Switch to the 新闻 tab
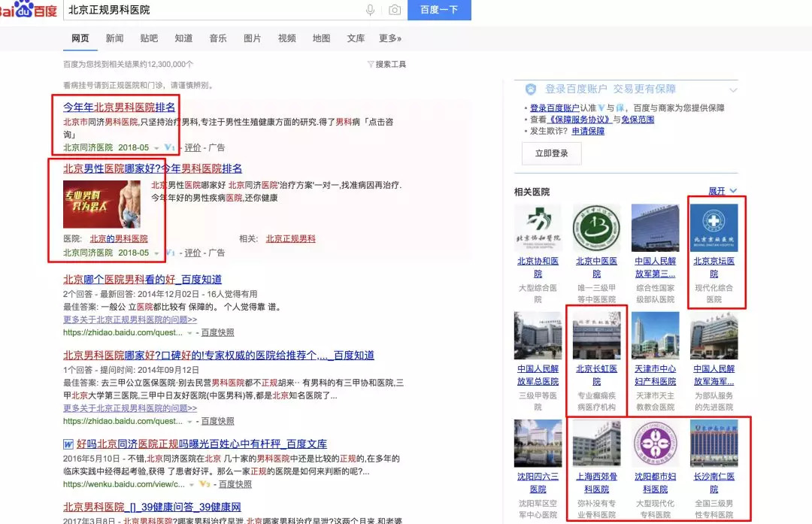Viewport: 812px width, 524px height. [x=114, y=38]
